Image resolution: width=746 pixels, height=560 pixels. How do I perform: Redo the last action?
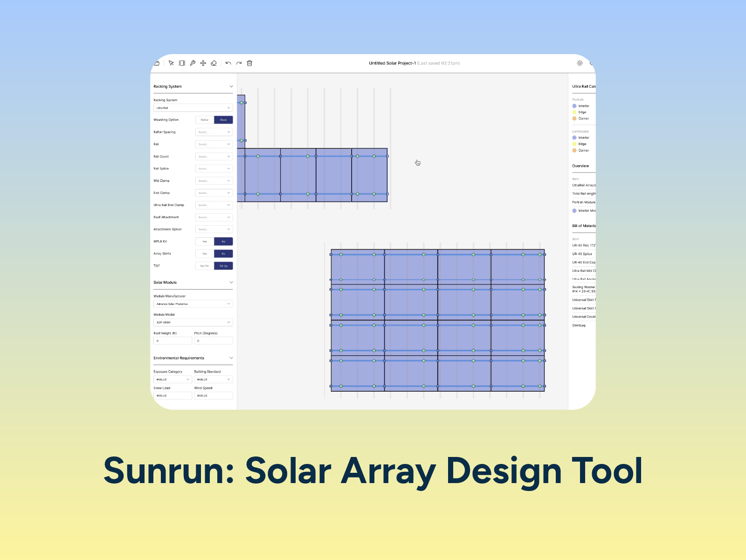[x=239, y=63]
